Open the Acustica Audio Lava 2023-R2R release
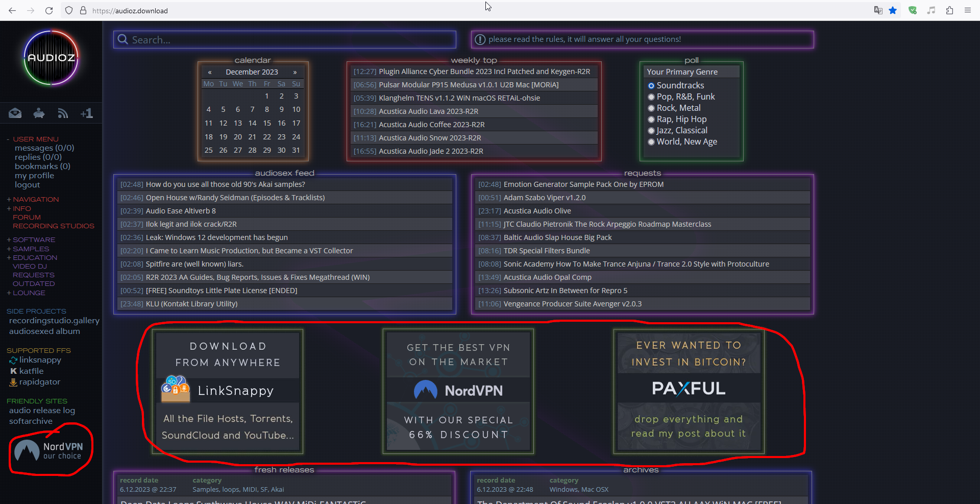The height and width of the screenshot is (504, 980). pos(429,111)
